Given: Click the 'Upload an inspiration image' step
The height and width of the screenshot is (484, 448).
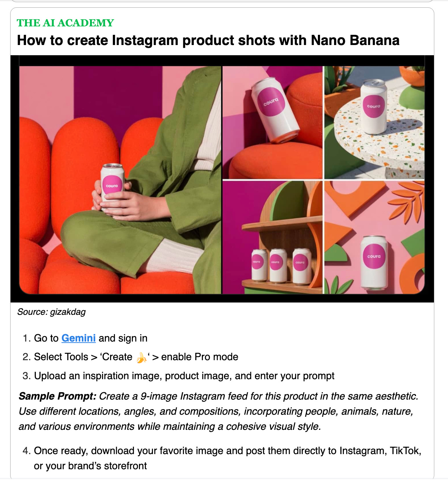Looking at the screenshot, I should pyautogui.click(x=184, y=376).
